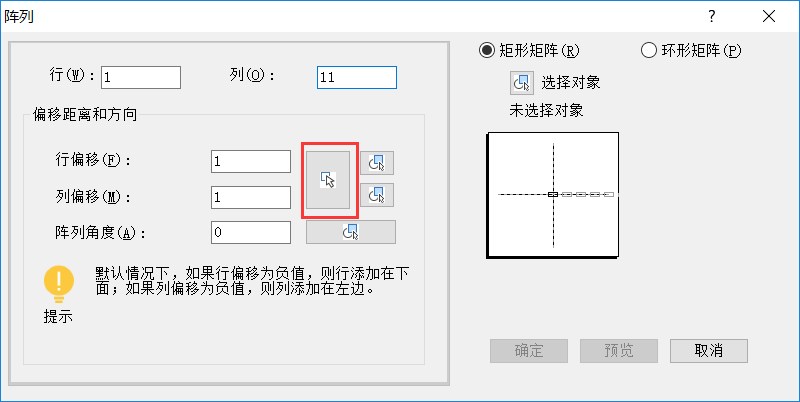
Task: Click the 列 columns input field
Action: 356,77
